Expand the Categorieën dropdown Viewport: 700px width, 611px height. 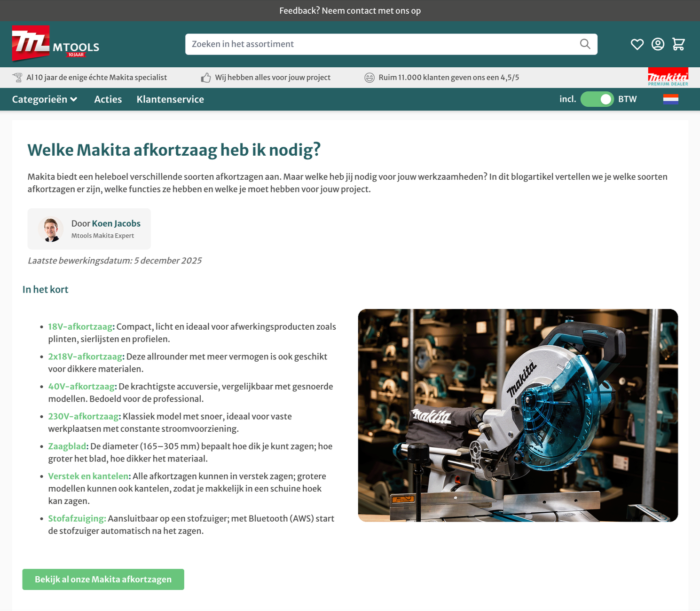(45, 99)
